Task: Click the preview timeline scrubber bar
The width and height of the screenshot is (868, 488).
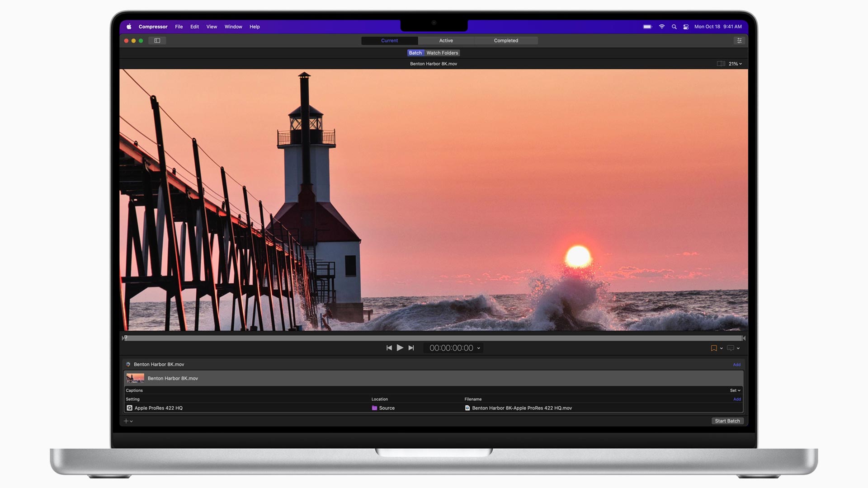Action: tap(434, 338)
